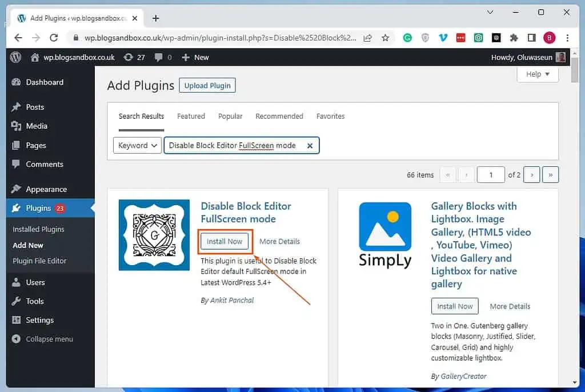Click the share page icon in address bar
Screen dimensions: 585x392
click(367, 38)
